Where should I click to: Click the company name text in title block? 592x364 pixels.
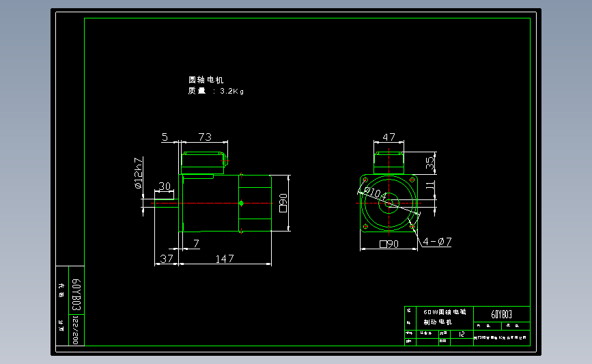pos(501,337)
